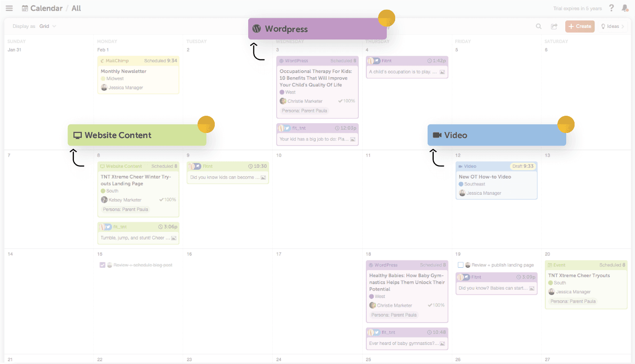Click Kelsey Marketer avatar on Landing Page card
Image resolution: width=635 pixels, height=364 pixels.
[x=104, y=200]
